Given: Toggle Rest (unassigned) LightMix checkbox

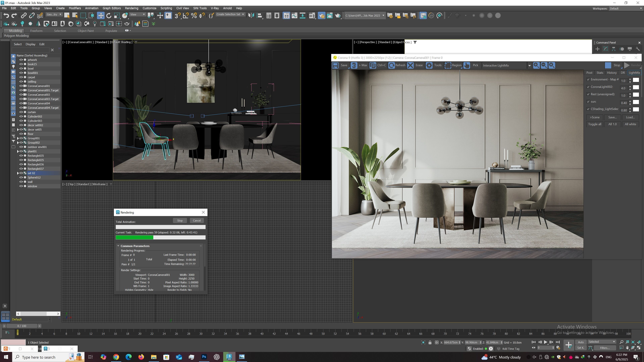Looking at the screenshot, I should point(588,94).
